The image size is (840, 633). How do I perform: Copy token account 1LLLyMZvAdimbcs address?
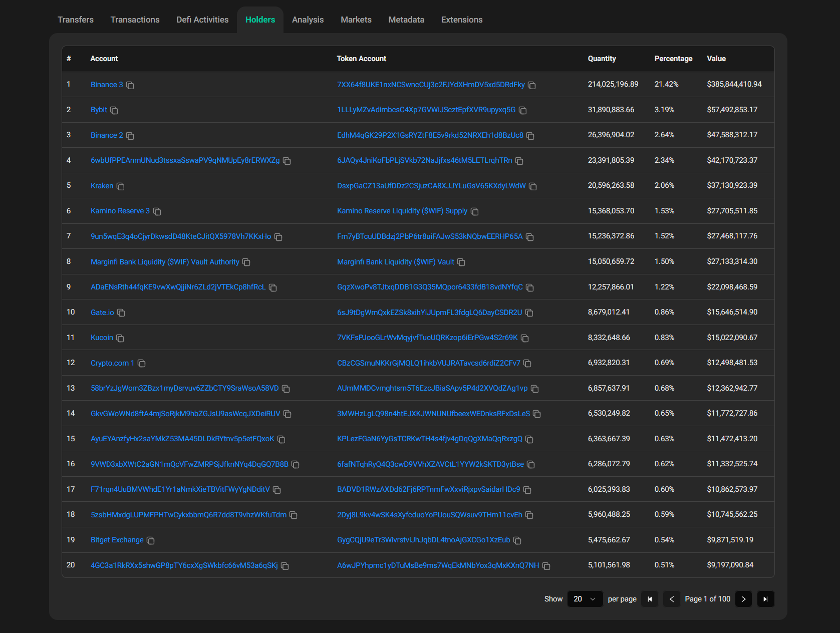pyautogui.click(x=523, y=110)
